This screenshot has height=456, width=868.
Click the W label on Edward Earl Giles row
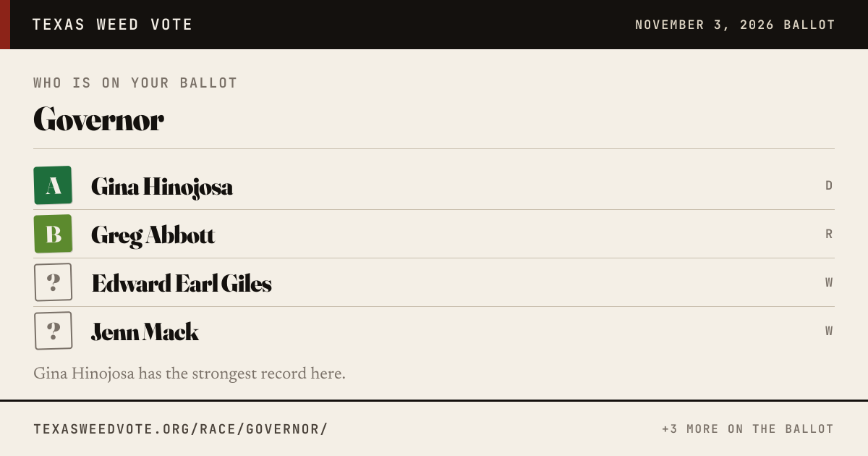[829, 282]
